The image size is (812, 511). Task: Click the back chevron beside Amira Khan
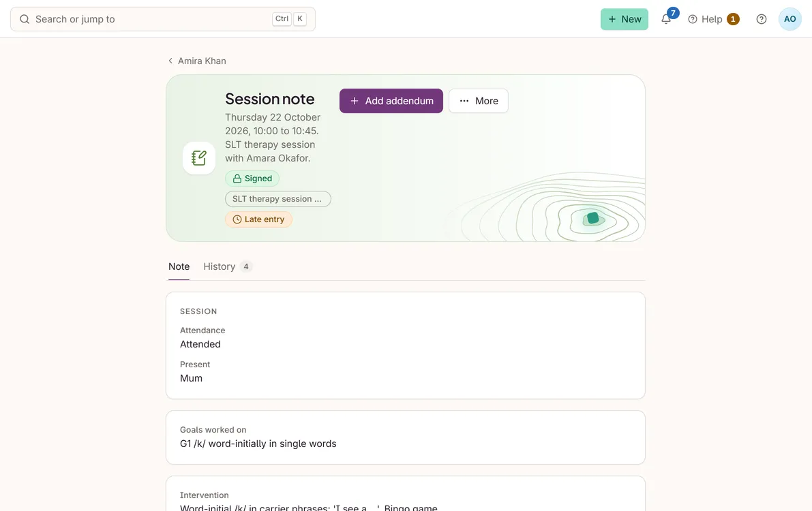pos(170,61)
